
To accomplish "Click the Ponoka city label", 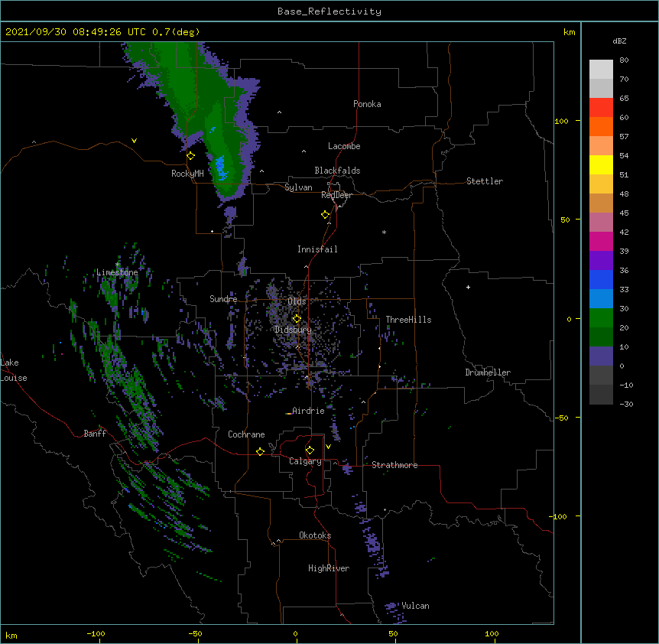I will pyautogui.click(x=367, y=104).
